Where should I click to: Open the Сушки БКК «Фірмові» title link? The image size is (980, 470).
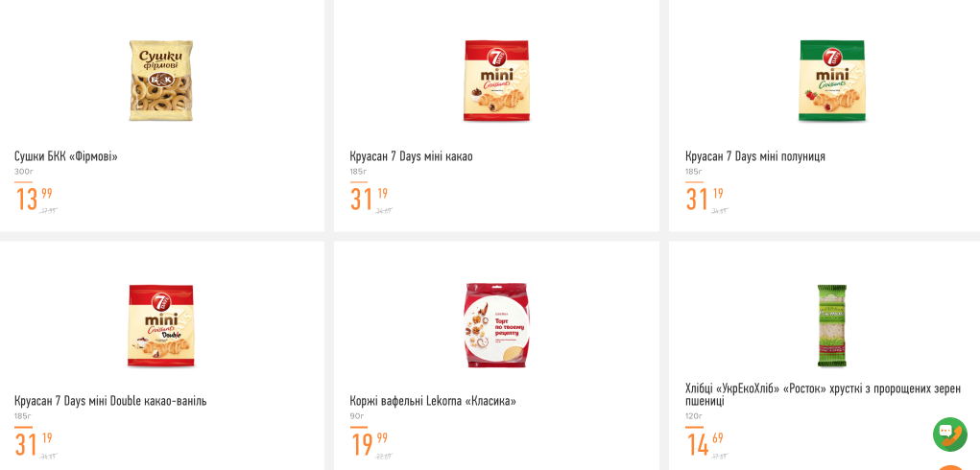(66, 156)
